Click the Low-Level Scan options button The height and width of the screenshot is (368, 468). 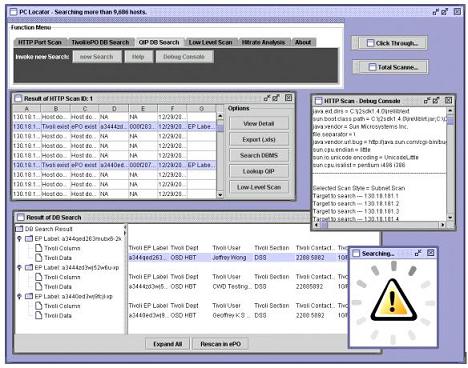pyautogui.click(x=259, y=187)
